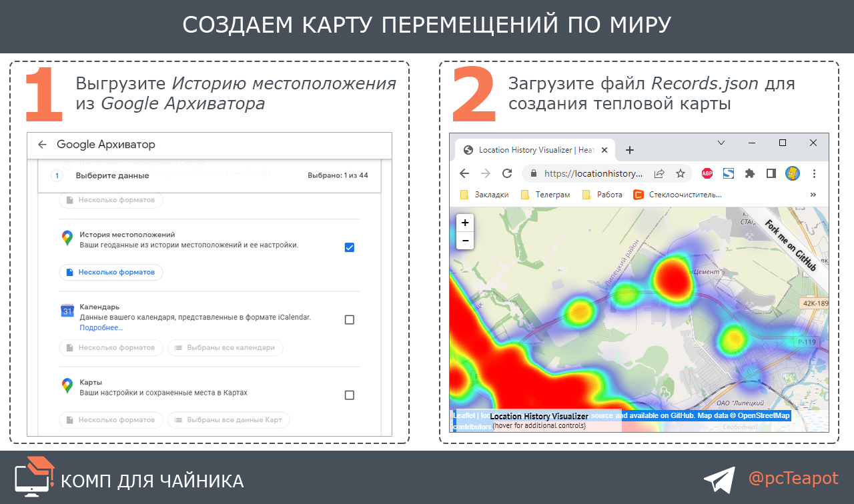Open a new browser tab

(x=629, y=150)
